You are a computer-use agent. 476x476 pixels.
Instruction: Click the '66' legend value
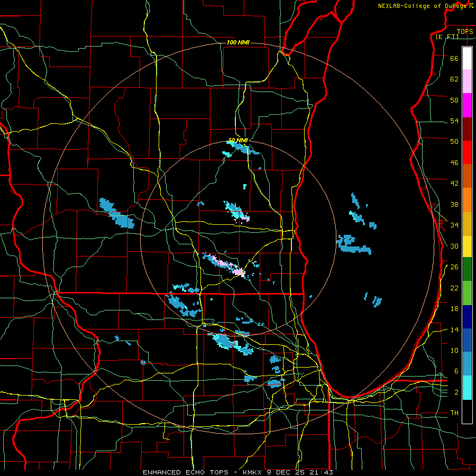pos(454,58)
